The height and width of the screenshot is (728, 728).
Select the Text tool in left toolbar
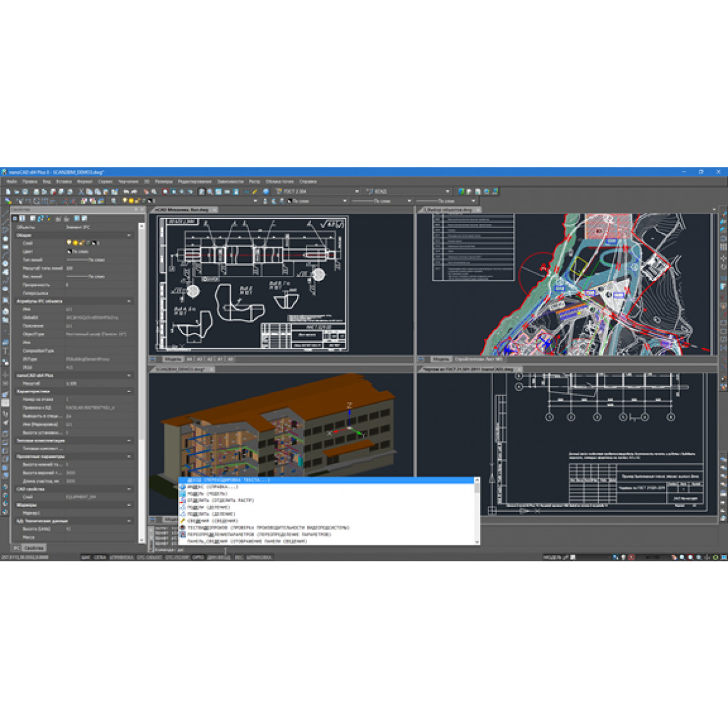coord(6,351)
